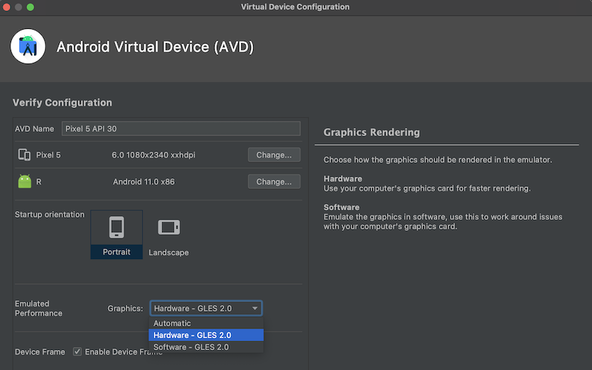
Task: Click the Graphics Rendering heading
Action: [372, 132]
